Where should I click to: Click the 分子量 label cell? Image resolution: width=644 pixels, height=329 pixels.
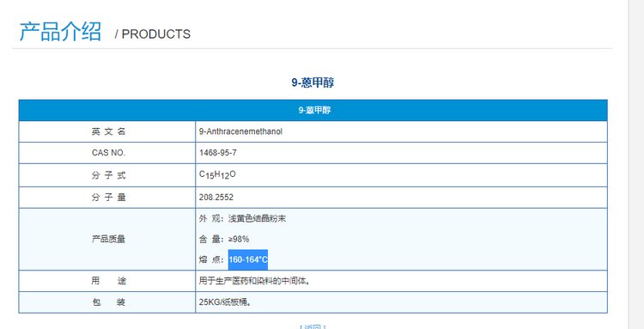tap(107, 198)
